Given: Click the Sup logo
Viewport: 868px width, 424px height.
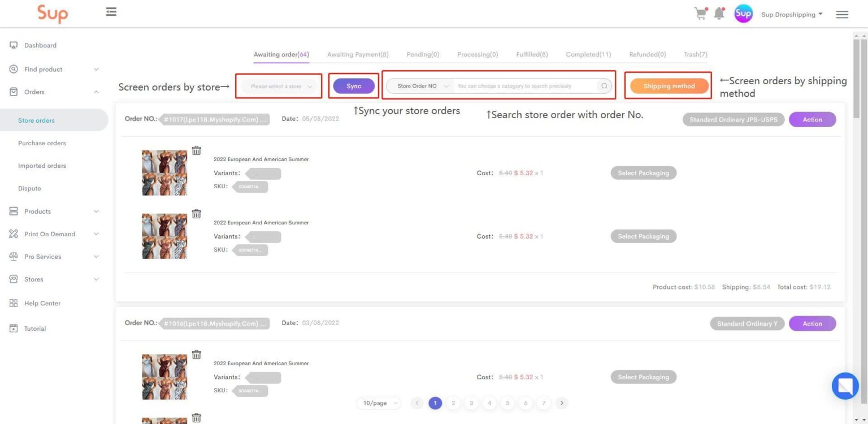Looking at the screenshot, I should (x=53, y=14).
